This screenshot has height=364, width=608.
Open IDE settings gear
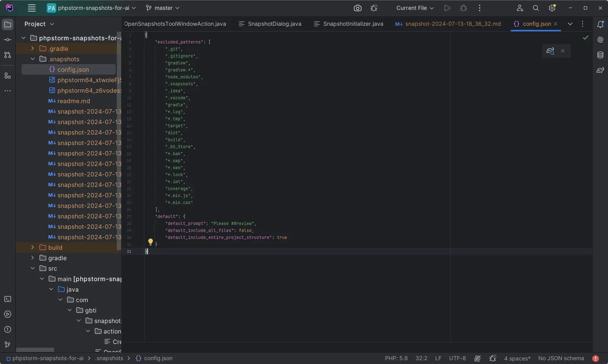[x=552, y=8]
